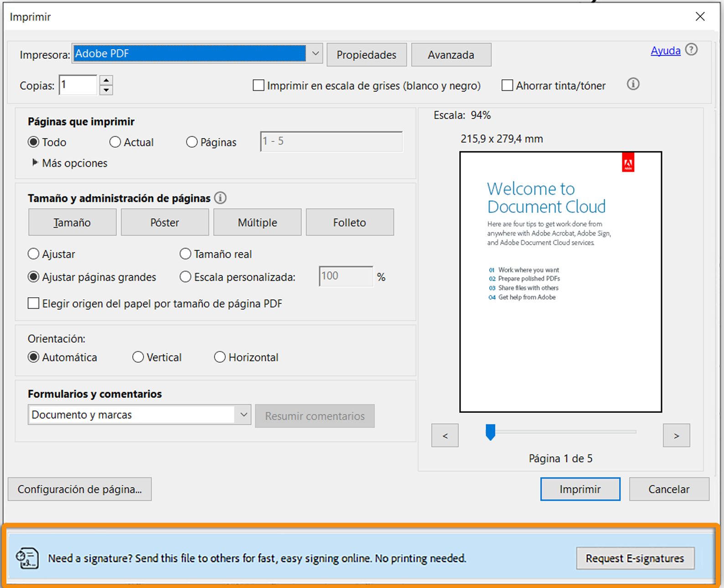
Task: Click the Copias input field
Action: click(78, 85)
